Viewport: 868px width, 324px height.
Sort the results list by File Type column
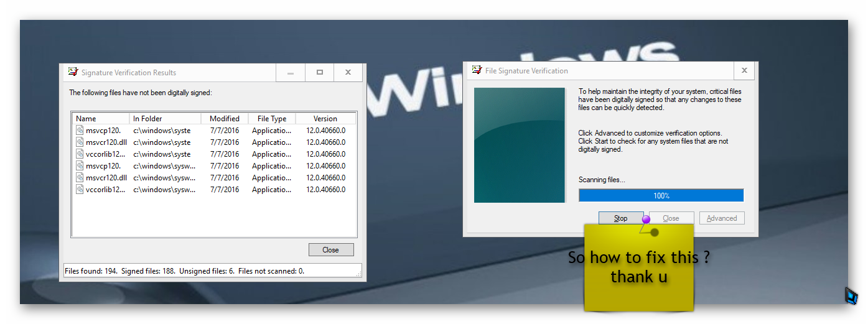point(272,118)
